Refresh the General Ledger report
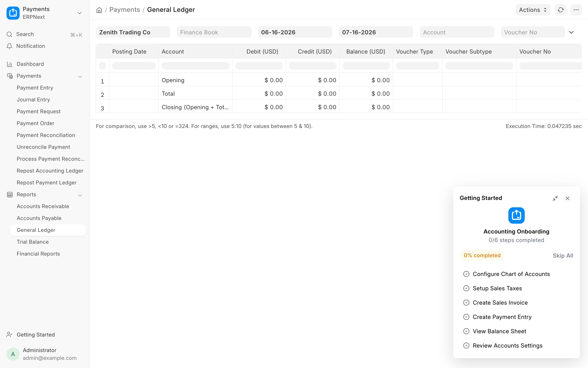This screenshot has height=368, width=588. pyautogui.click(x=561, y=10)
